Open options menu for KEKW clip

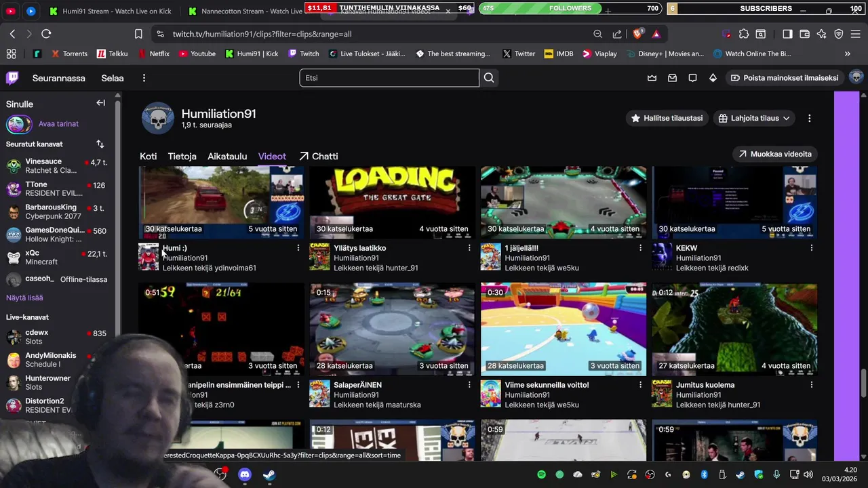tap(811, 248)
